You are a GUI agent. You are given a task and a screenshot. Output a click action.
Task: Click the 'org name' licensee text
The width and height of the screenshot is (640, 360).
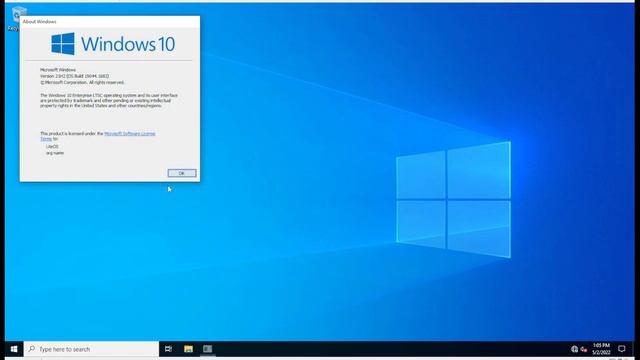tap(55, 153)
